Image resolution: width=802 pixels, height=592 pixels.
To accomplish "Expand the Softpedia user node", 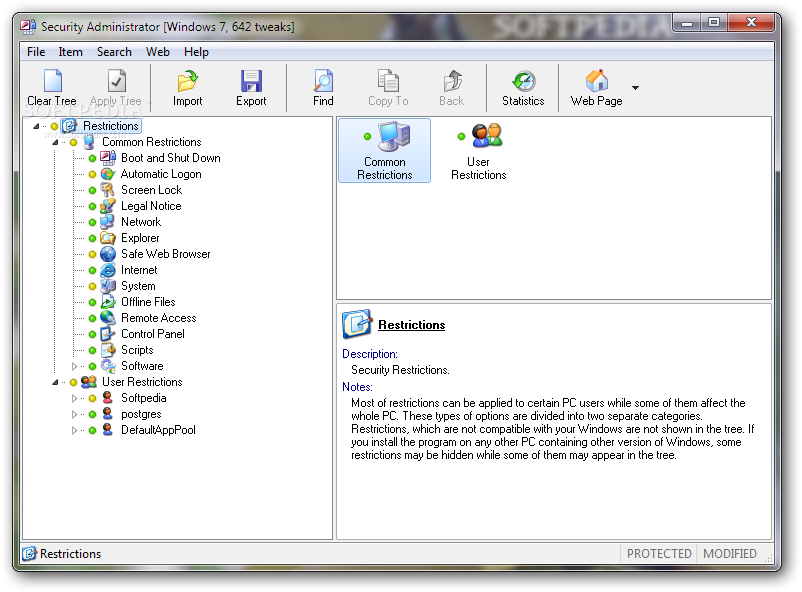I will [74, 398].
